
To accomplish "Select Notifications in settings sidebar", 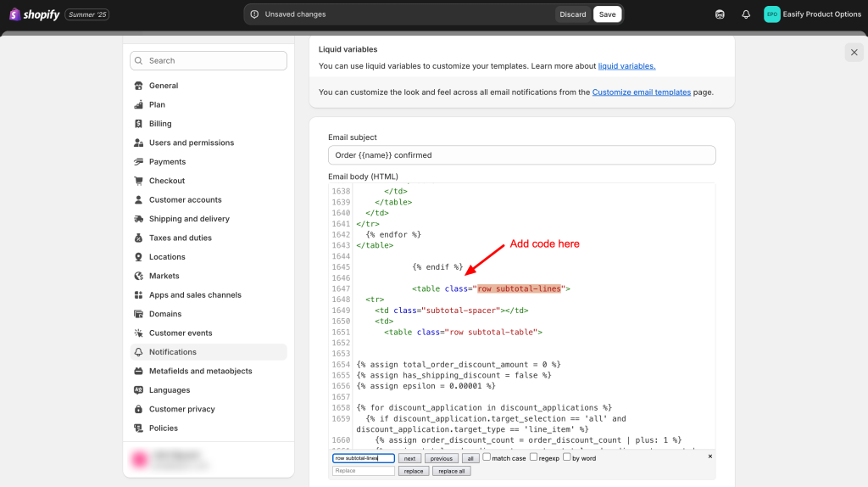I will tap(209, 352).
